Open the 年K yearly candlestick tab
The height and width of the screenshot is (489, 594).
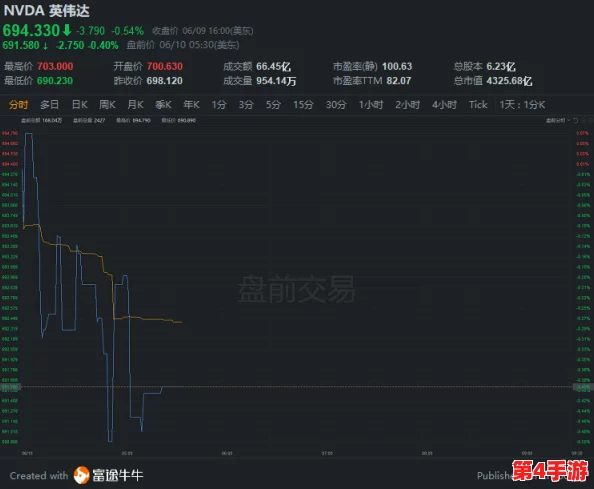point(191,105)
